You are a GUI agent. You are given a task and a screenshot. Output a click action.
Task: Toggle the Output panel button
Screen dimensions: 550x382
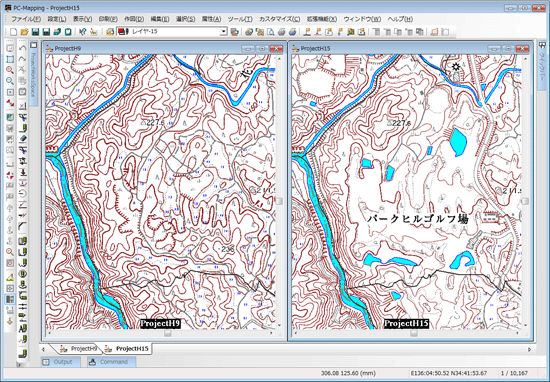coord(60,362)
